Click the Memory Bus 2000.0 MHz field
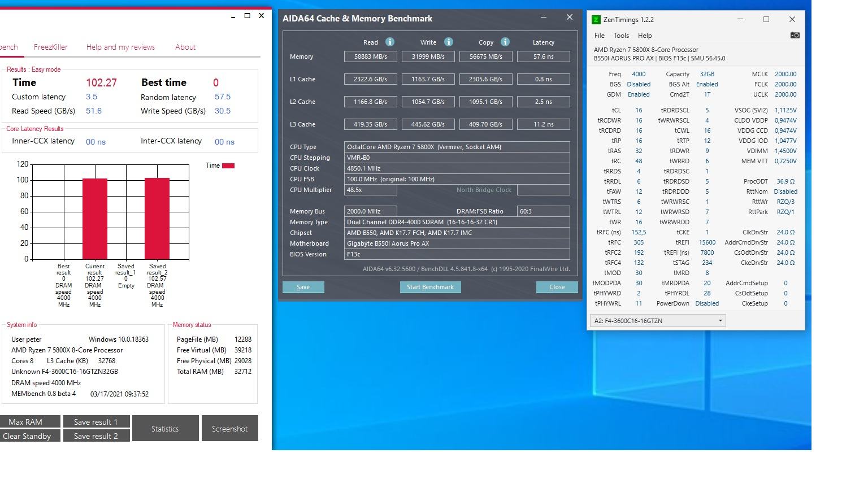Viewport: 868px width, 488px height. (371, 211)
